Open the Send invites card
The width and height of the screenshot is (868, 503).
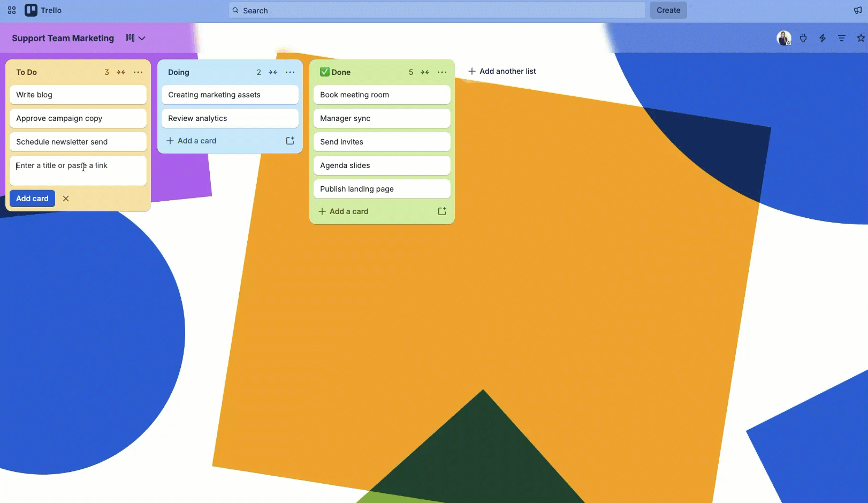(382, 142)
